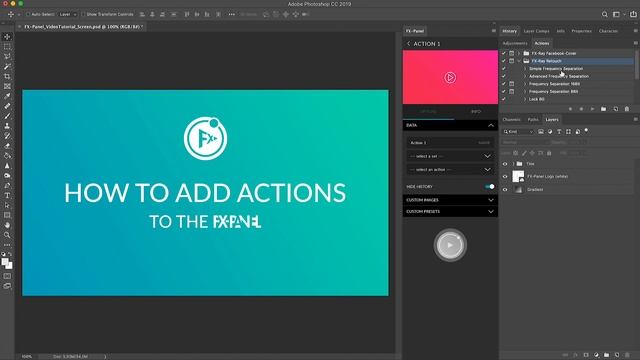Select the Rectangular Marquee tool
The image size is (640, 360).
tap(7, 47)
